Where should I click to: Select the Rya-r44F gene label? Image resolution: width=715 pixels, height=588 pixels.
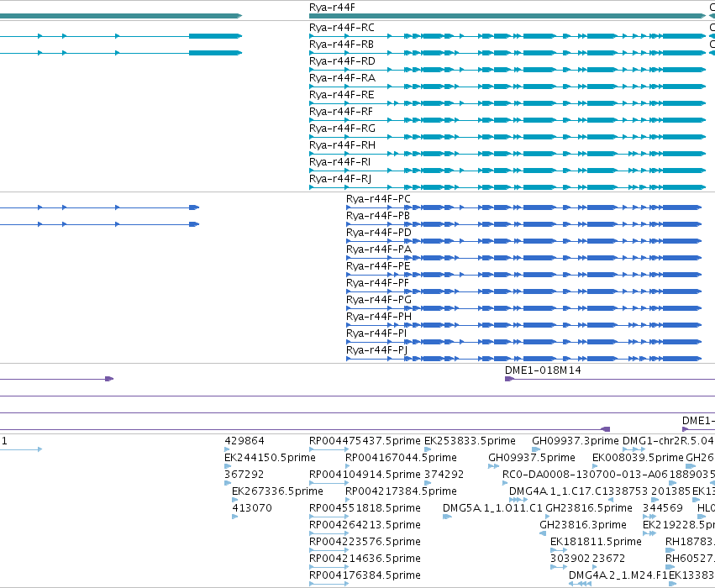coord(332,8)
